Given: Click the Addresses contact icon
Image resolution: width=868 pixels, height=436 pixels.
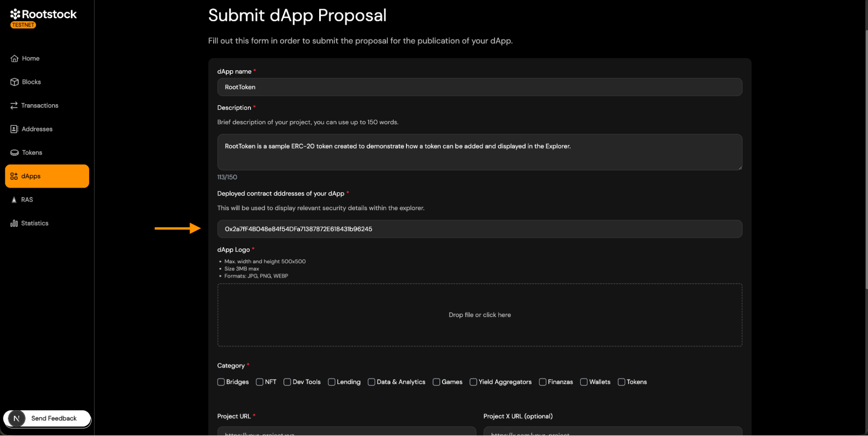Looking at the screenshot, I should click(14, 129).
